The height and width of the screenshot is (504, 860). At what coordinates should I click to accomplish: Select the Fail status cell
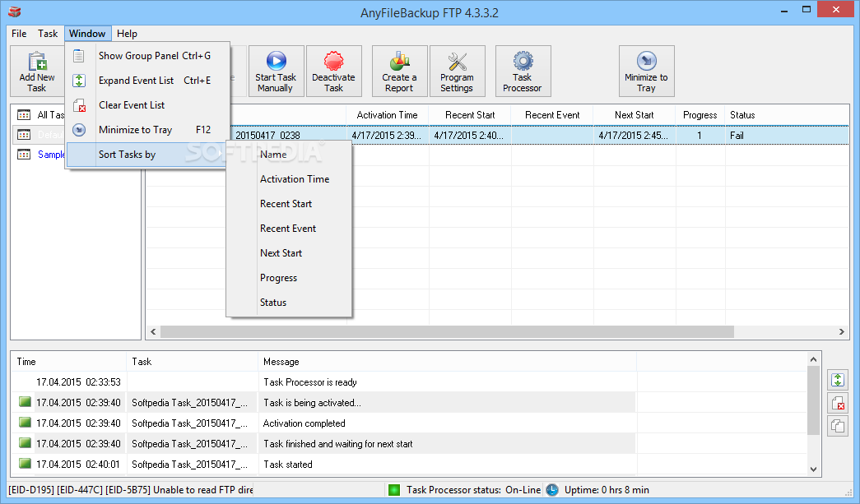(x=787, y=136)
